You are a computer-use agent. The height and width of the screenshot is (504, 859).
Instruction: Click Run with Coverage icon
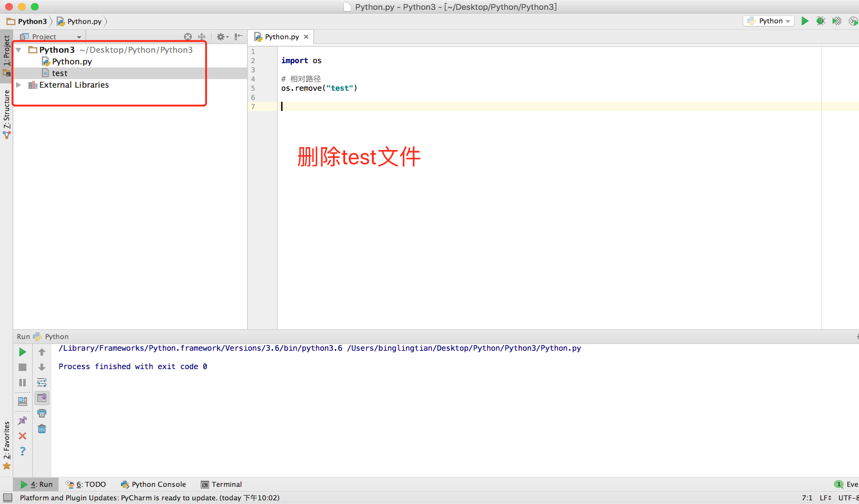[837, 21]
